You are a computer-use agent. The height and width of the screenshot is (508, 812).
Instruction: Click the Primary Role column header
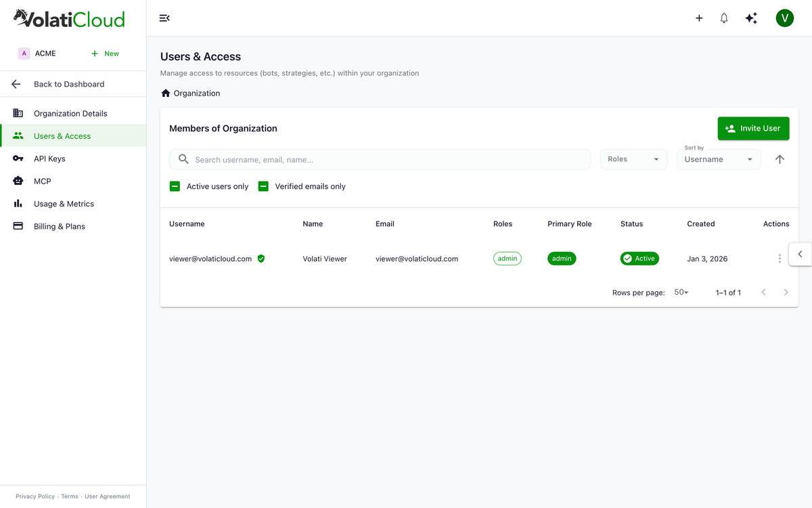click(x=570, y=224)
